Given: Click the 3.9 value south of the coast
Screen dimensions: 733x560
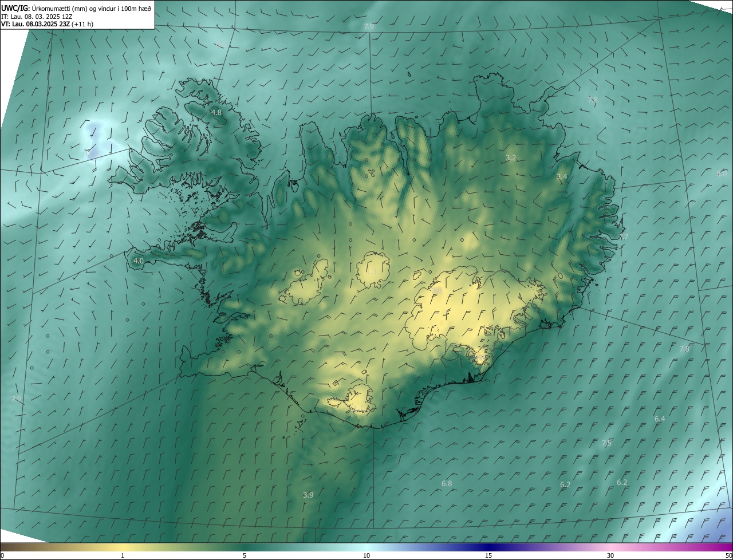Looking at the screenshot, I should click(308, 495).
